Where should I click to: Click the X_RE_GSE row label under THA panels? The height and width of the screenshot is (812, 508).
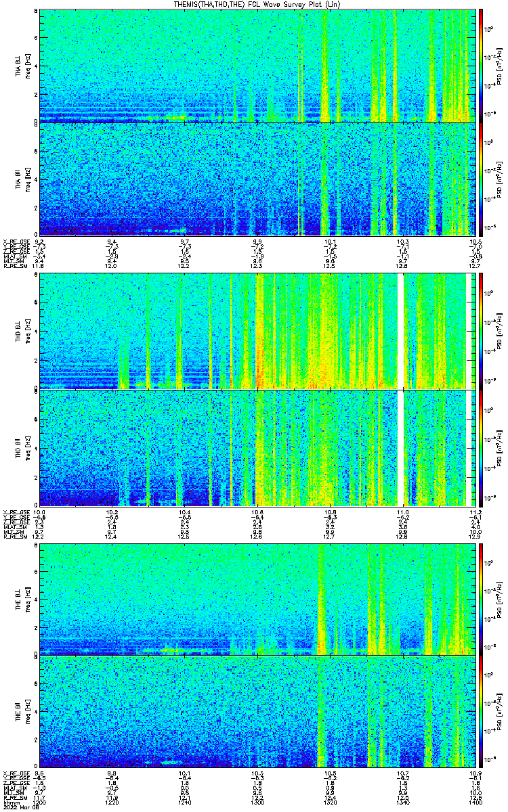14,241
